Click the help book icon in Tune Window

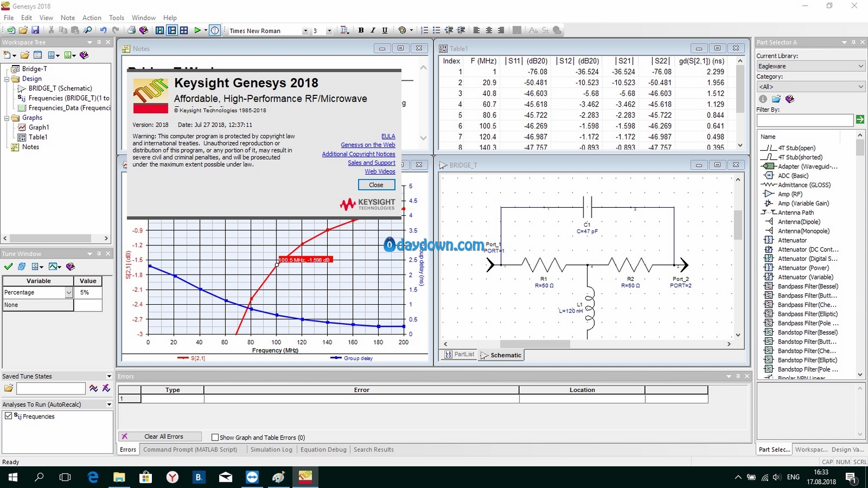(71, 267)
